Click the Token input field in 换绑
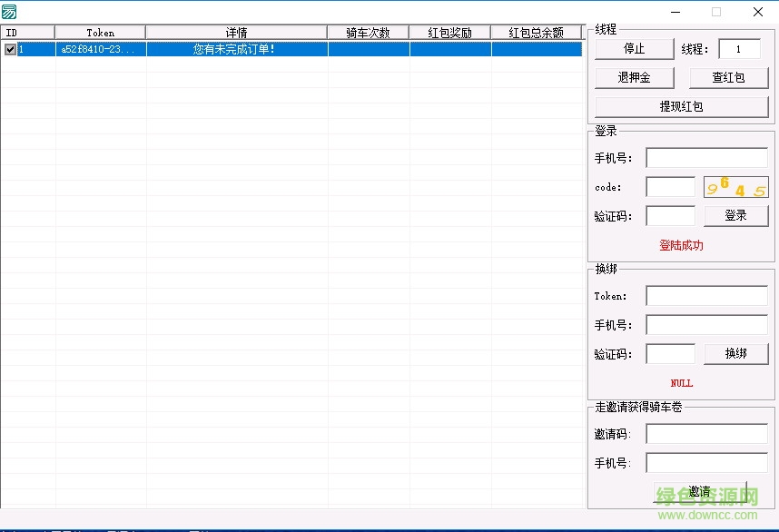The height and width of the screenshot is (532, 779). [706, 296]
